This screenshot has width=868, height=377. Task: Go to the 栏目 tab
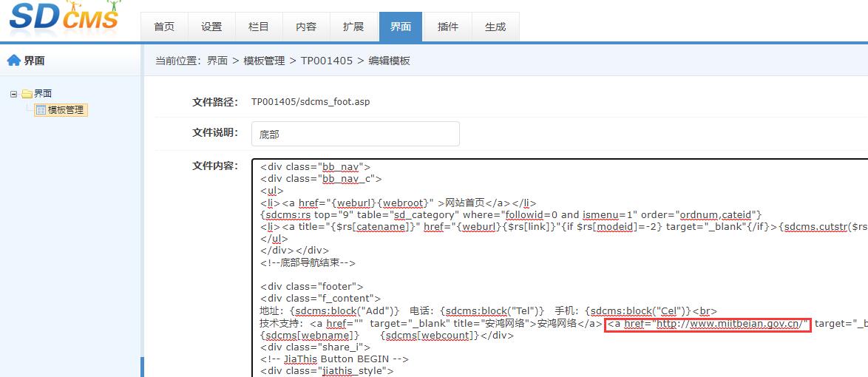(x=259, y=27)
